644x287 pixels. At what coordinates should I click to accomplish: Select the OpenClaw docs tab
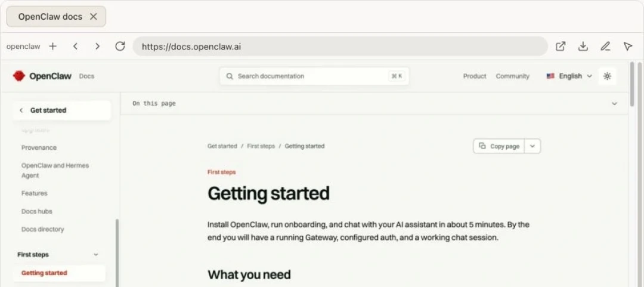click(56, 17)
